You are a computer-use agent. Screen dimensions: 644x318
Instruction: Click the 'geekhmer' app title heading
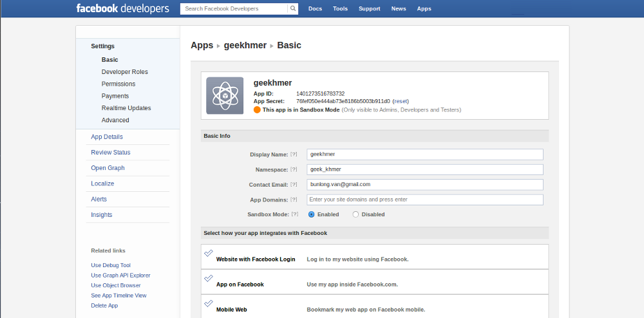point(272,83)
